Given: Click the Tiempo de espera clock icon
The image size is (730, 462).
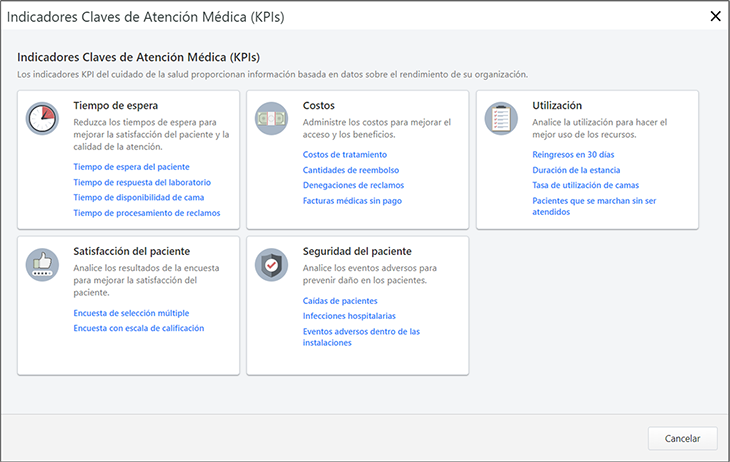Looking at the screenshot, I should 42,118.
